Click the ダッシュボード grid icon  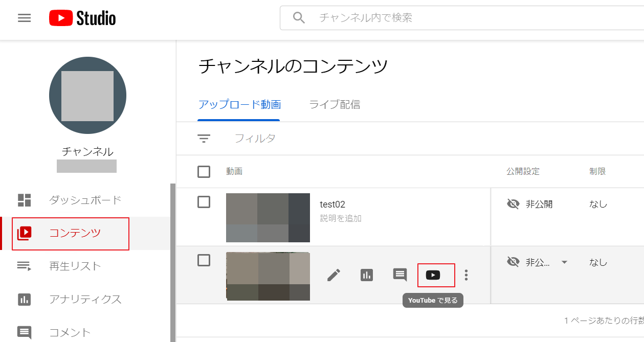coord(25,200)
